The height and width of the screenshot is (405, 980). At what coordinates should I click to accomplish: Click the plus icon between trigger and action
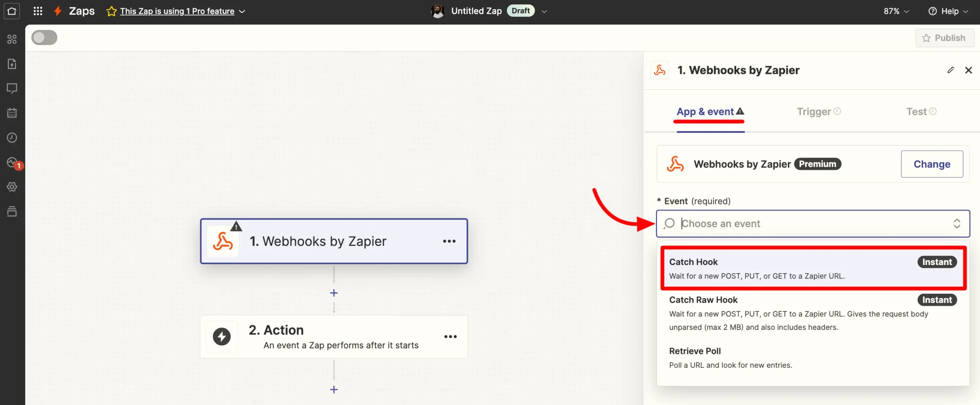click(x=334, y=293)
